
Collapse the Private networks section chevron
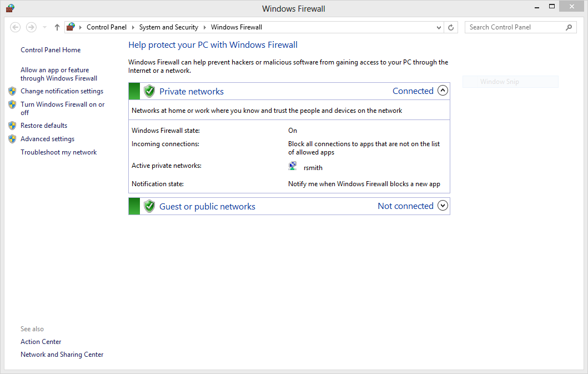tap(443, 91)
